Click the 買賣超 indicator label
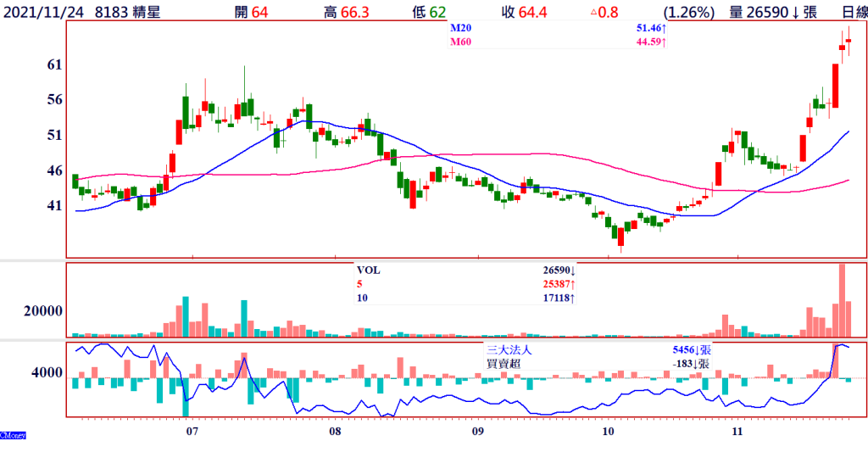The width and height of the screenshot is (868, 452). click(x=504, y=363)
